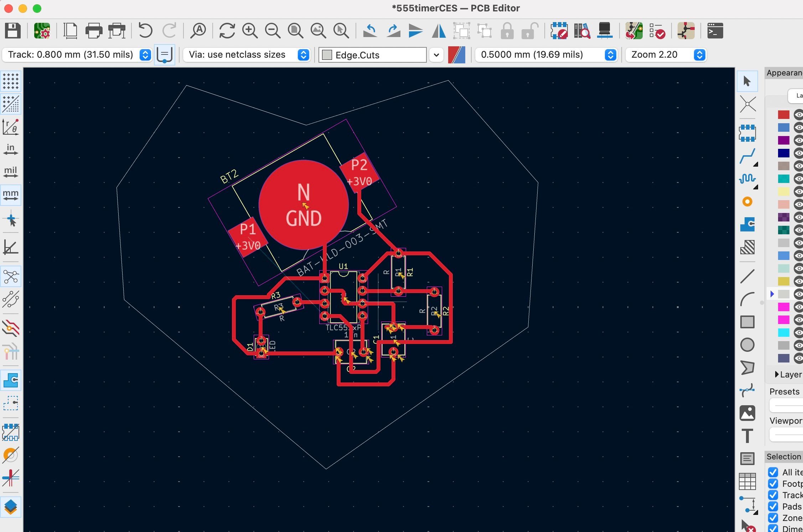Select the Draw polygon tool
803x532 pixels.
[x=747, y=367]
